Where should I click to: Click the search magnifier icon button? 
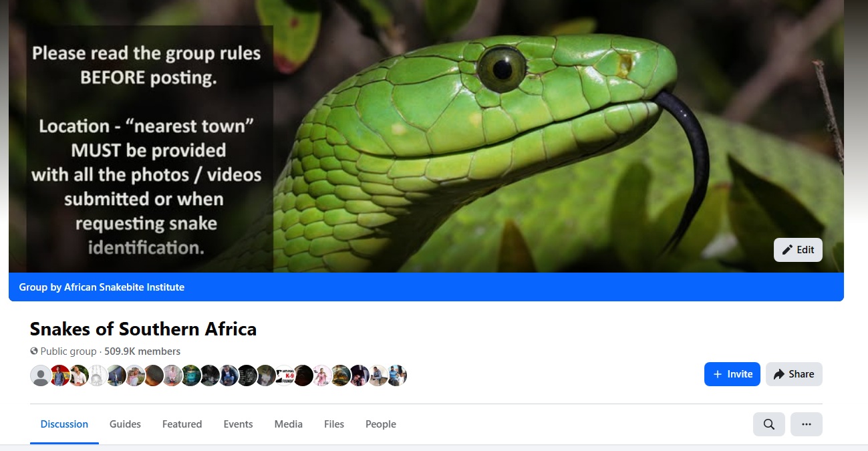pyautogui.click(x=769, y=424)
